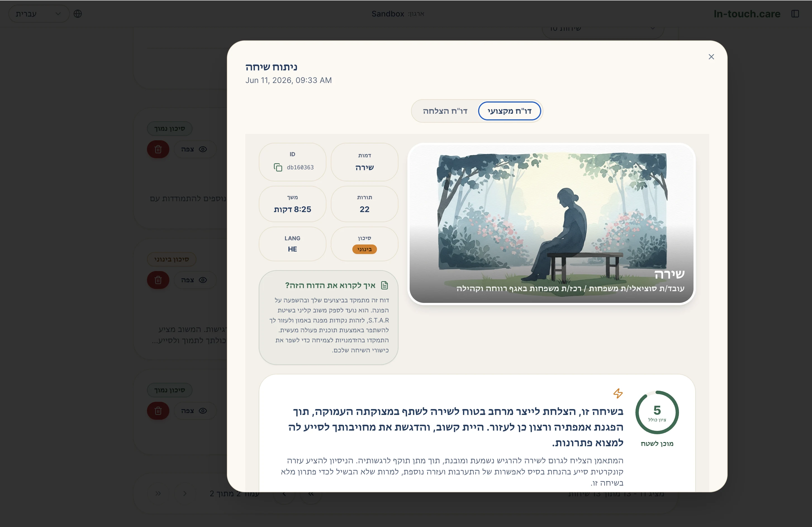Image resolution: width=812 pixels, height=527 pixels.
Task: Delete the low-risk conversation at the top
Action: 158,149
